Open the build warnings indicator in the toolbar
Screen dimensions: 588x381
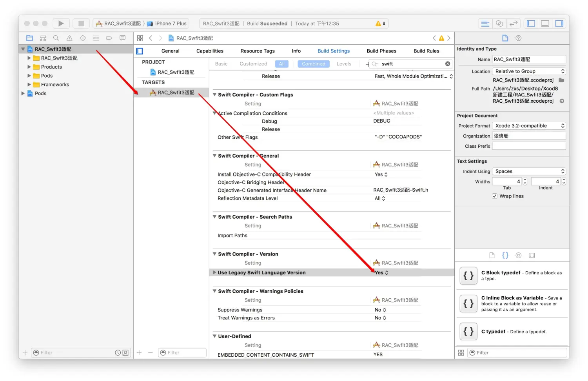click(x=380, y=24)
